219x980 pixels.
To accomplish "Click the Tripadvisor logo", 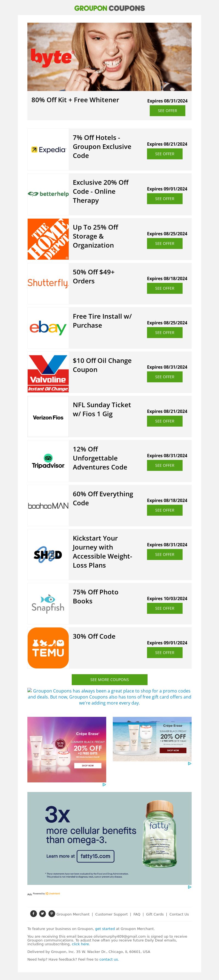I will (48, 461).
